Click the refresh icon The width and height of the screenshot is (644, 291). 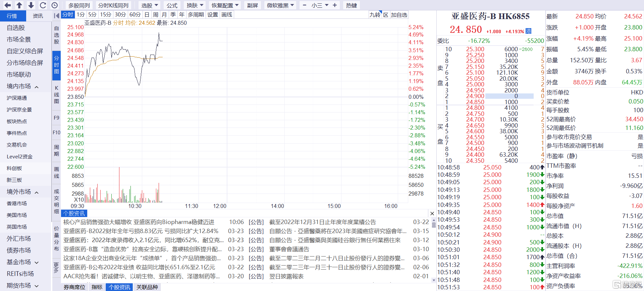[43, 5]
